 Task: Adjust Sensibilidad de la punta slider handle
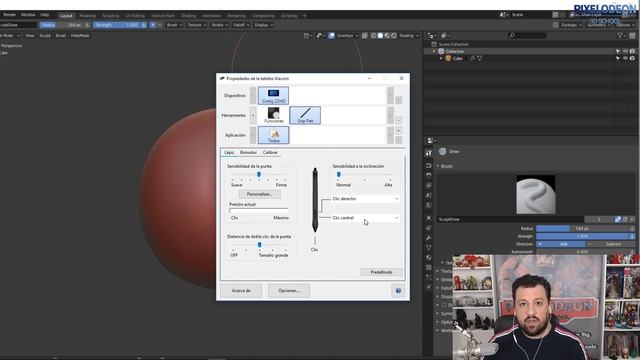(259, 175)
